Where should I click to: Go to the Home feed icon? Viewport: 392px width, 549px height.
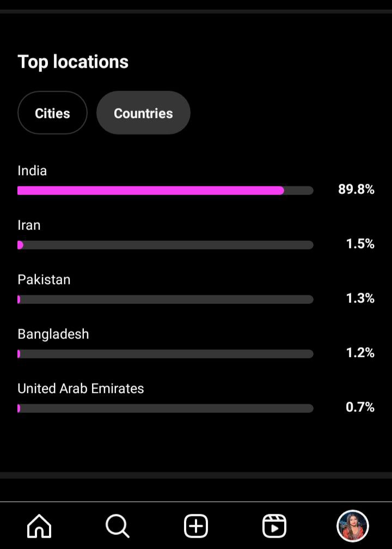point(39,527)
